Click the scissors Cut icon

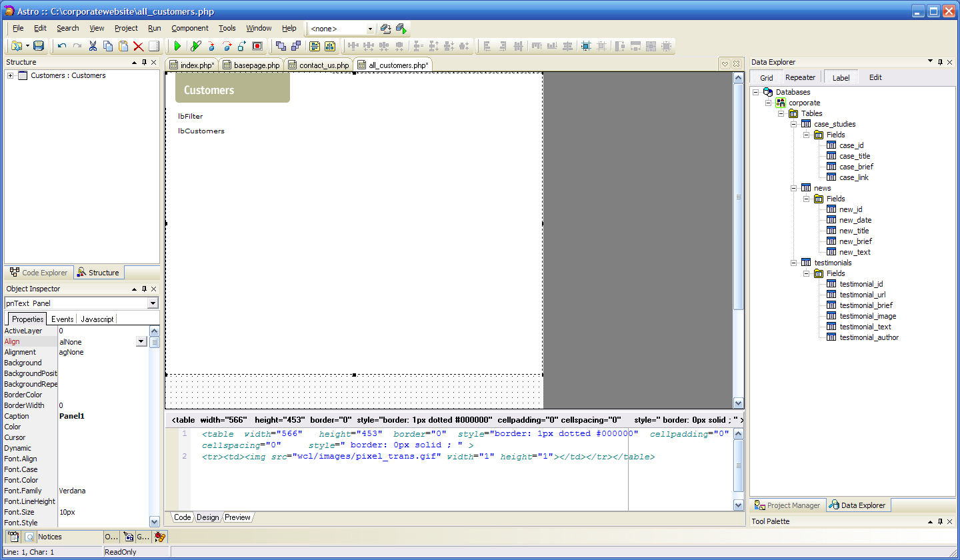point(93,46)
